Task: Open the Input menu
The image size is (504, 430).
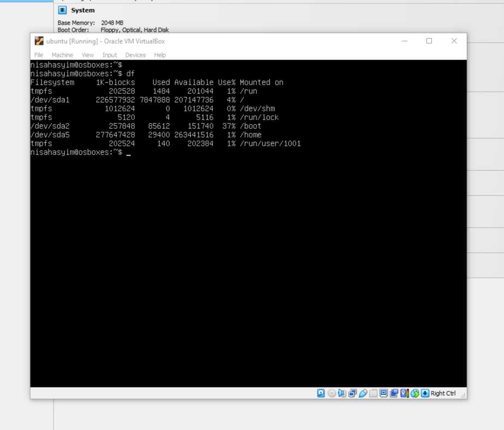Action: 110,55
